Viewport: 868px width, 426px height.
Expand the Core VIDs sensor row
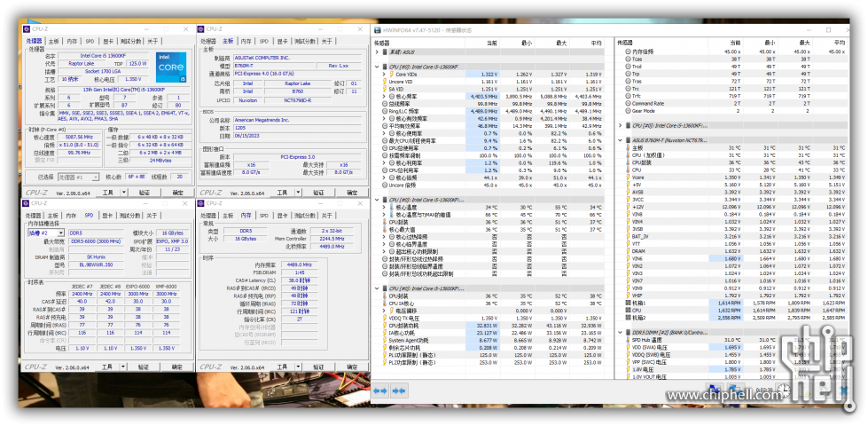pos(385,74)
